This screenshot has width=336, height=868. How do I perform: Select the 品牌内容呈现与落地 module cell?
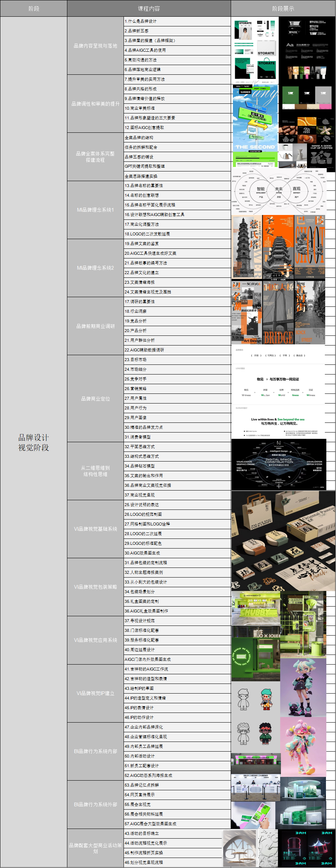coord(95,46)
